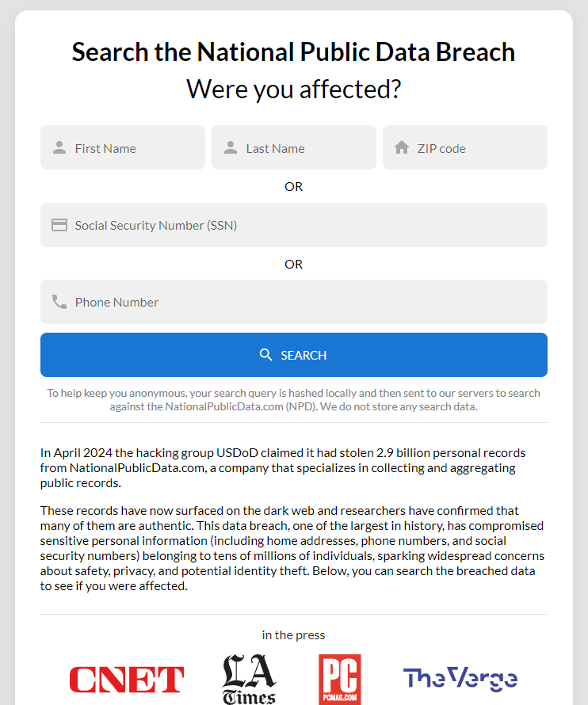
Task: Click the "Were you affected?" subheading
Action: pyautogui.click(x=293, y=90)
